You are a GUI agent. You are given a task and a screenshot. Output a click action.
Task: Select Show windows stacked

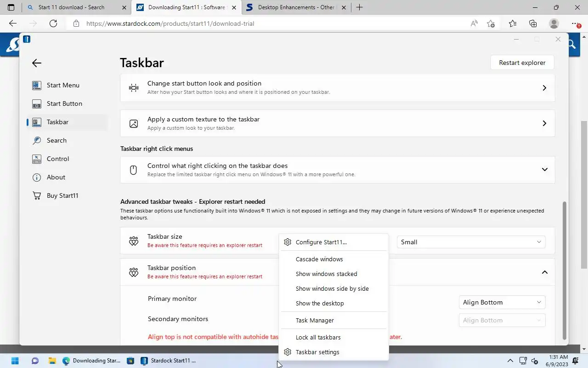[334, 274]
